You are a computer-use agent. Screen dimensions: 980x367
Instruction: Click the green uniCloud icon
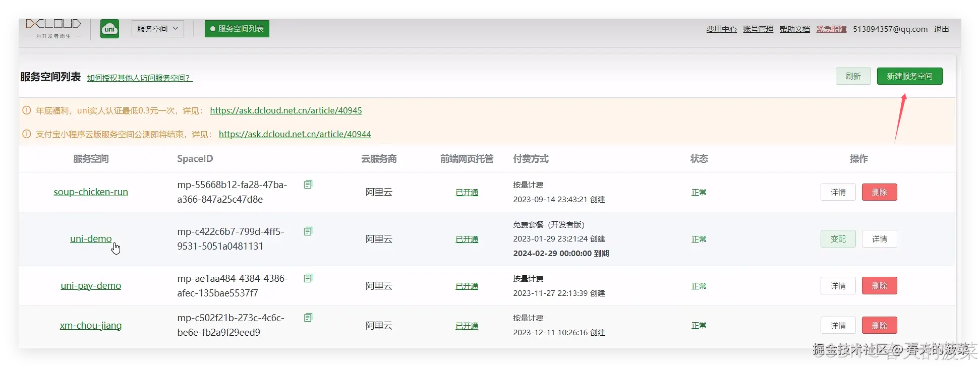click(x=109, y=29)
